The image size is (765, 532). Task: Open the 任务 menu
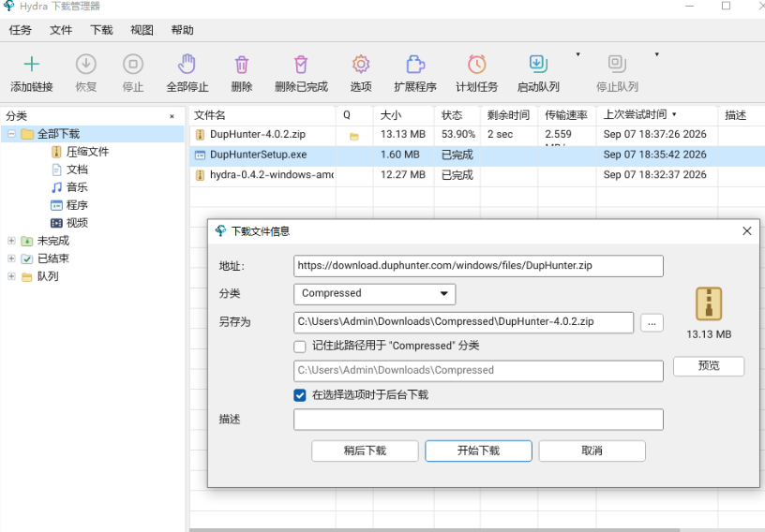(20, 30)
